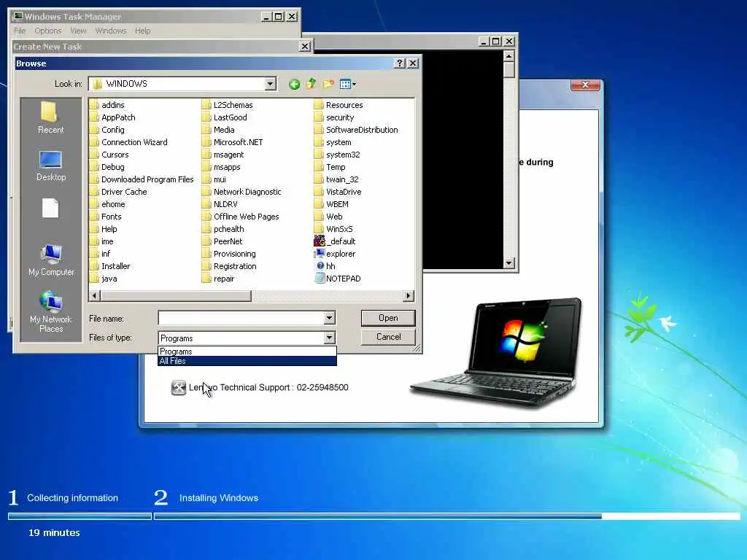Select the NOTEPAD program file

pyautogui.click(x=338, y=278)
